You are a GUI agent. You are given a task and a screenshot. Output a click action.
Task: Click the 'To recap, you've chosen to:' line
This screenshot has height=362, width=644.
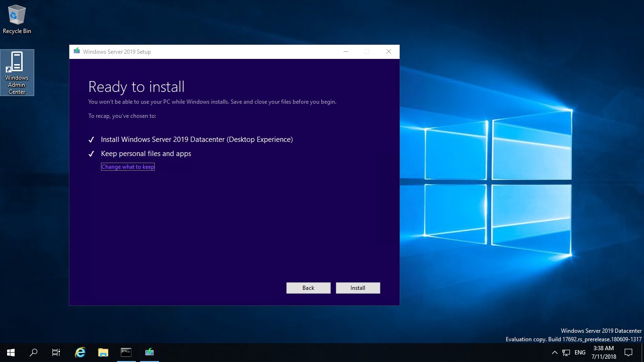(122, 116)
